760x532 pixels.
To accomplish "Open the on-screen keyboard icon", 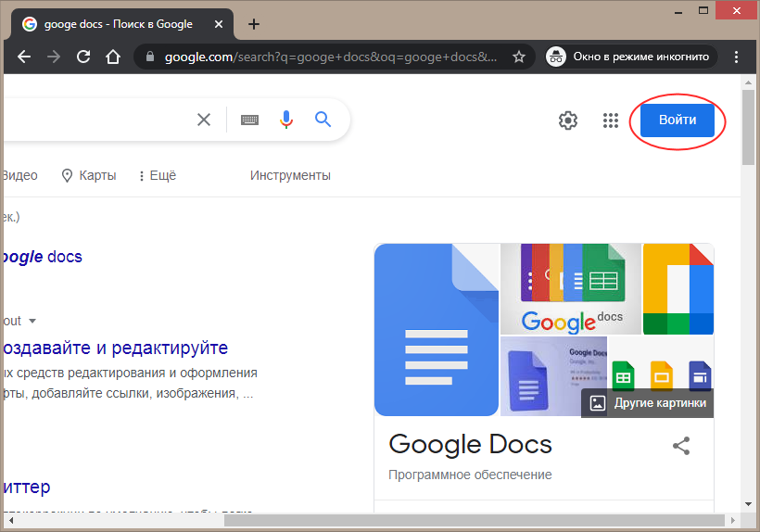I will pos(249,120).
